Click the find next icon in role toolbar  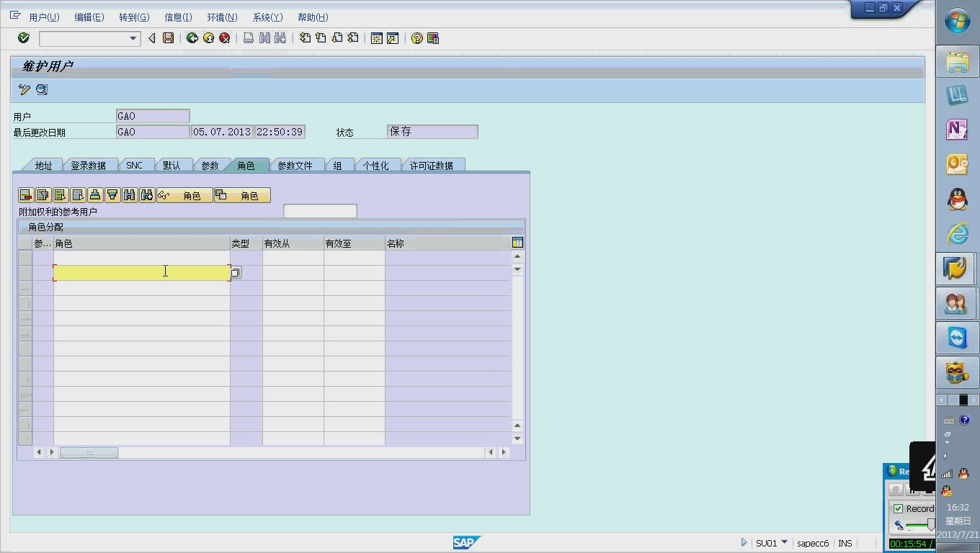pyautogui.click(x=147, y=195)
